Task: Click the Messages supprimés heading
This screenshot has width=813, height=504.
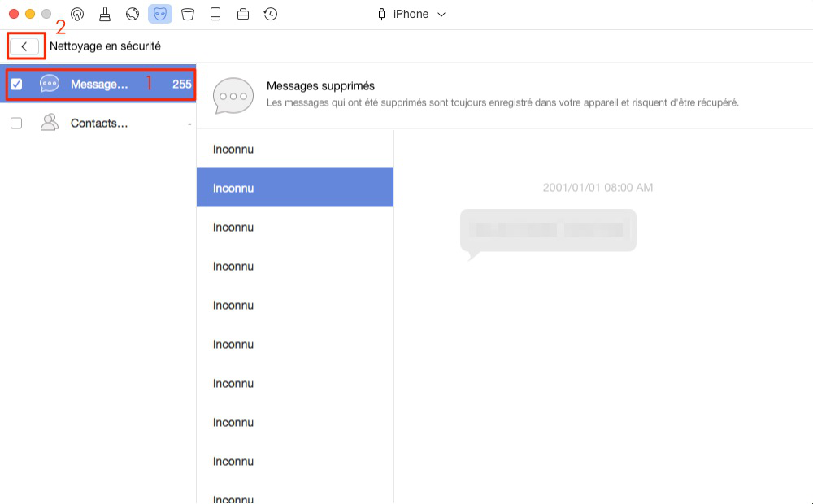Action: (320, 86)
